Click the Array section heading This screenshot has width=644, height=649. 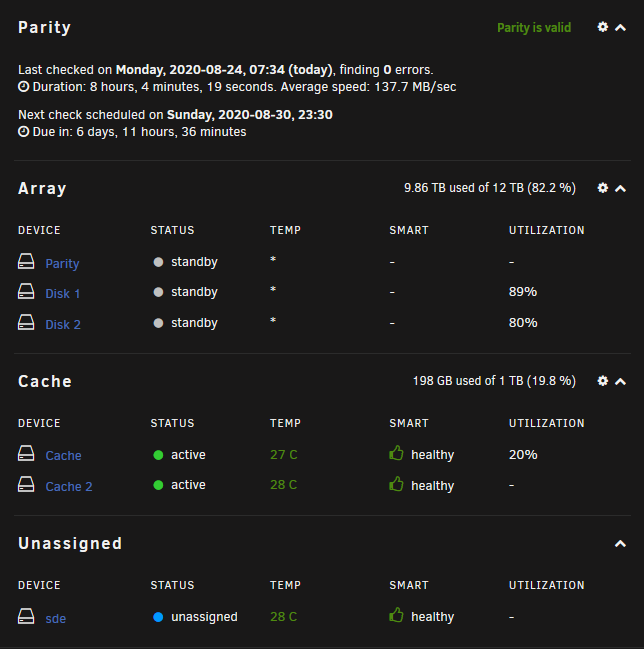pyautogui.click(x=42, y=189)
